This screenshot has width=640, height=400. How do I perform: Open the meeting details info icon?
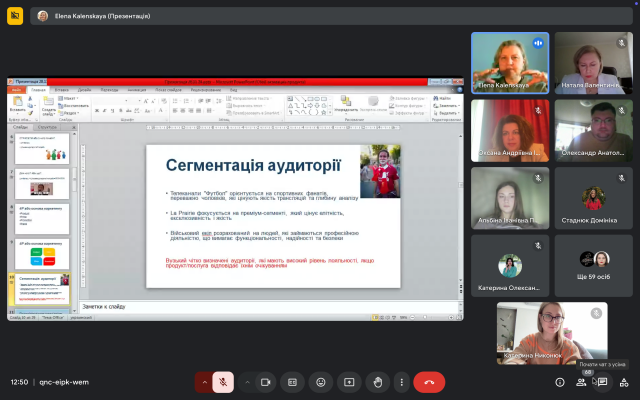(559, 382)
